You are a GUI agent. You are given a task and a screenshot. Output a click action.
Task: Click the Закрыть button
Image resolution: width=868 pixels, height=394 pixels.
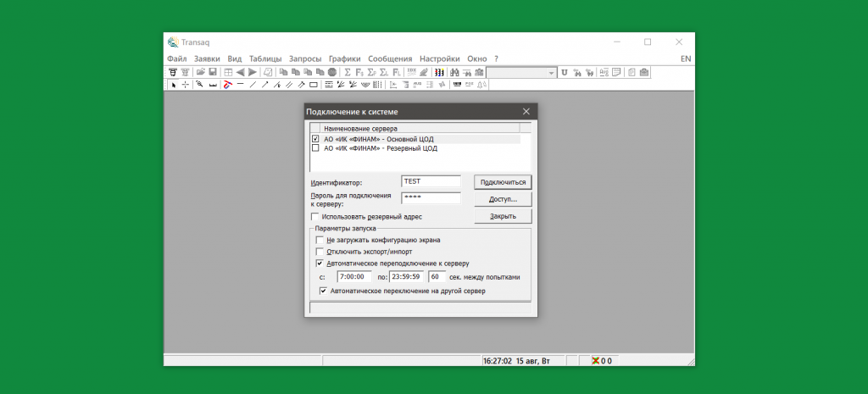pyautogui.click(x=504, y=216)
